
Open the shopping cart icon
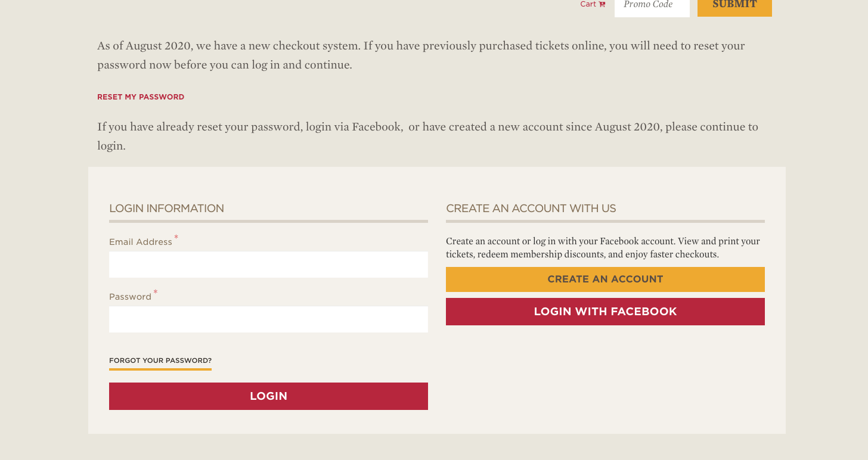point(602,4)
